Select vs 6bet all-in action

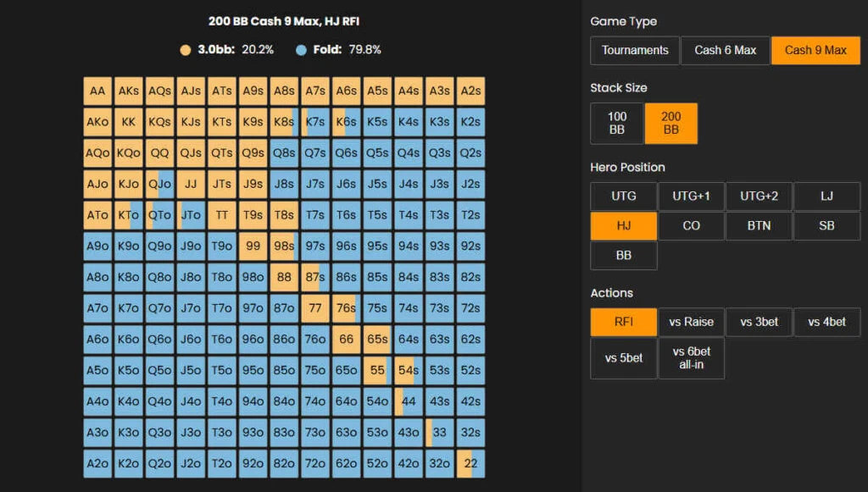pyautogui.click(x=691, y=357)
